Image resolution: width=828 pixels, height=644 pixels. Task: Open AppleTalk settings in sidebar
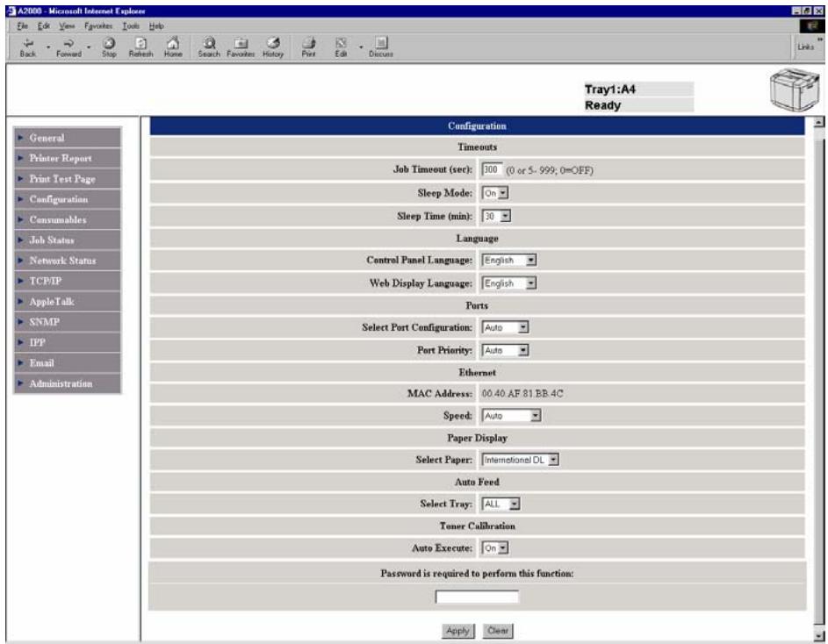68,302
